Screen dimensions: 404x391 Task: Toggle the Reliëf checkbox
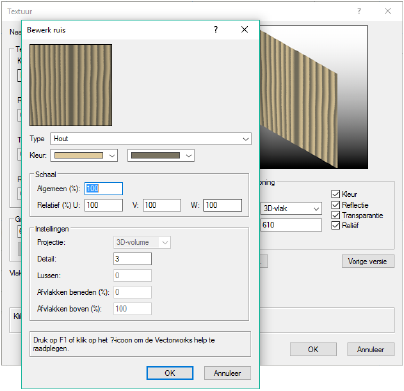[335, 226]
